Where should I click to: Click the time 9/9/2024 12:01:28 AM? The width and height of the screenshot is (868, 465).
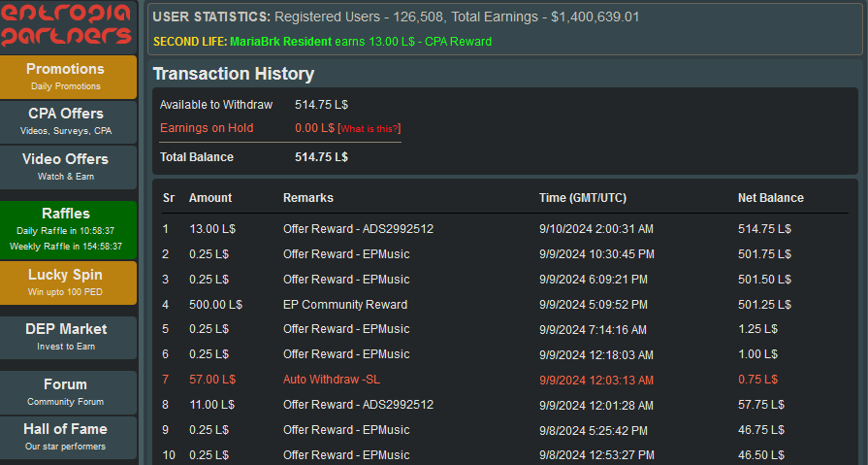[x=596, y=405]
